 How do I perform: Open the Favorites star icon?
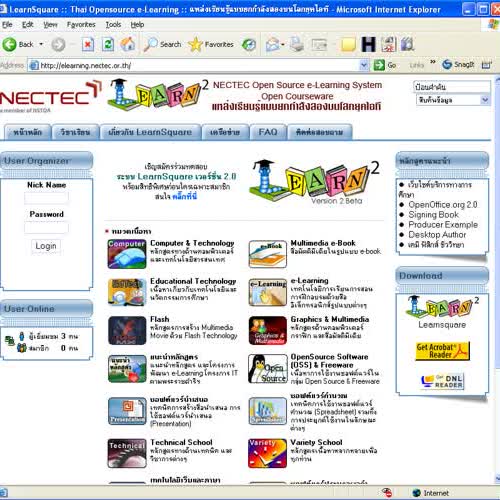195,44
